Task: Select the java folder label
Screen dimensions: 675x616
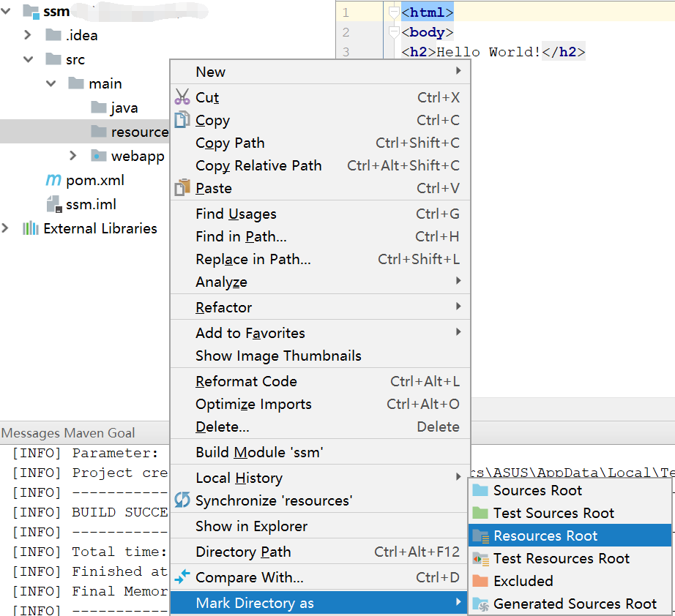Action: coord(124,108)
